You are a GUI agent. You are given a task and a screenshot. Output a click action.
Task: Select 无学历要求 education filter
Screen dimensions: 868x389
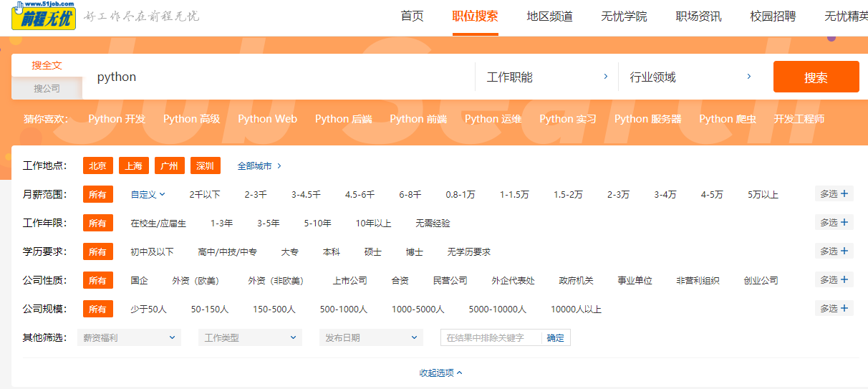tap(469, 251)
